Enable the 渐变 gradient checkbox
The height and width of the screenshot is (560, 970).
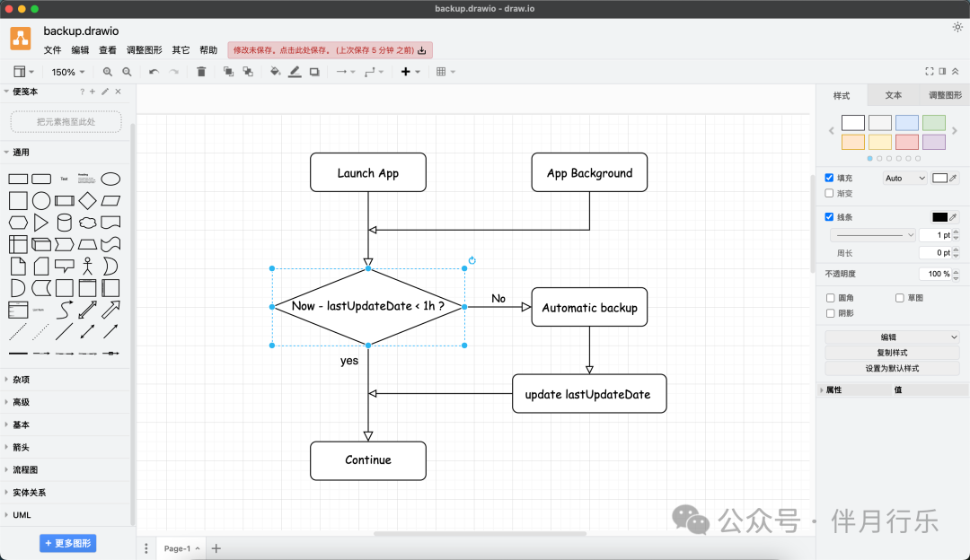(x=829, y=194)
